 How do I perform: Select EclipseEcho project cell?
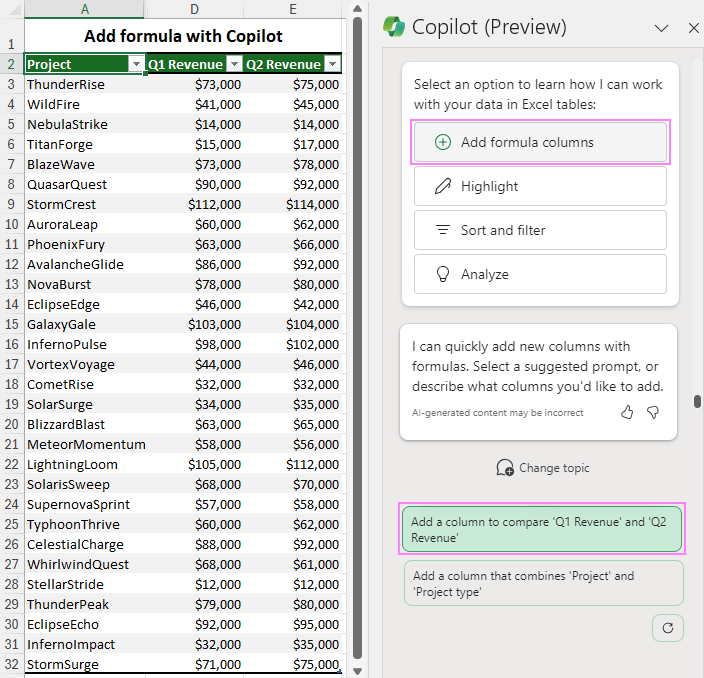pos(85,624)
